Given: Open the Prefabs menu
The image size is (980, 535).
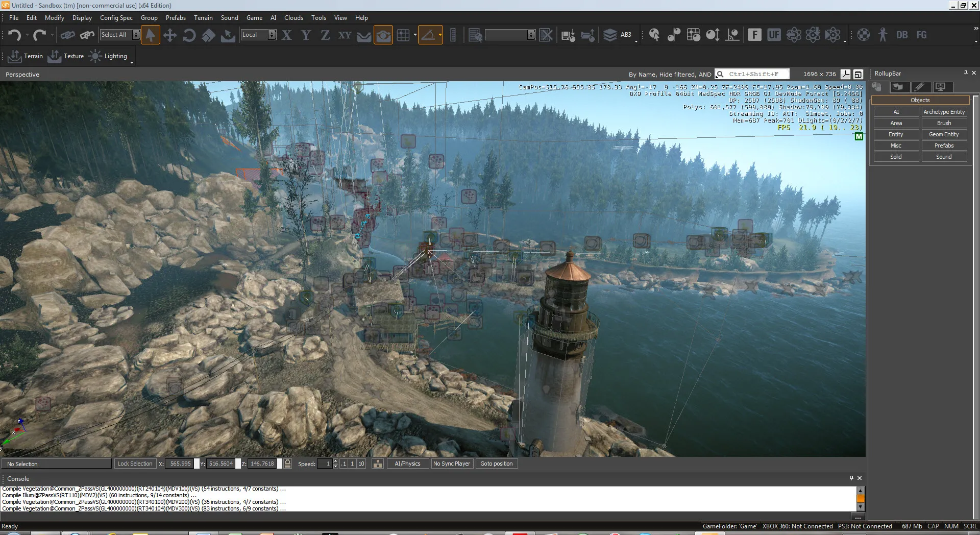Looking at the screenshot, I should [176, 18].
